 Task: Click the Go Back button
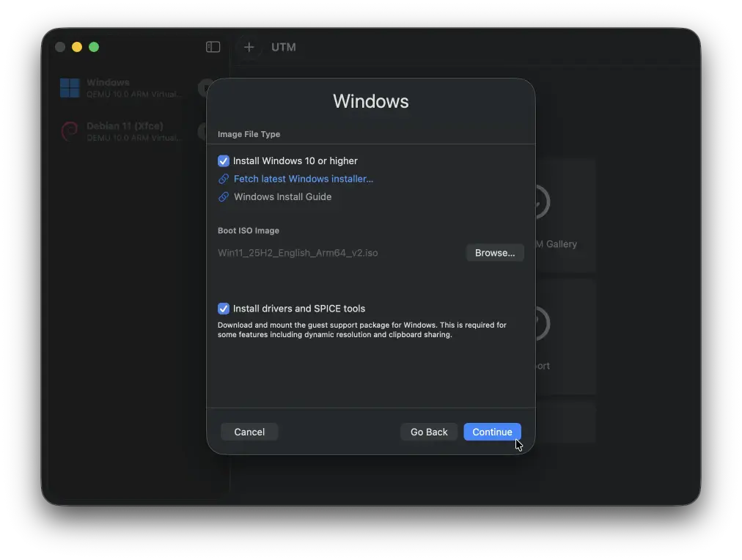[429, 432]
